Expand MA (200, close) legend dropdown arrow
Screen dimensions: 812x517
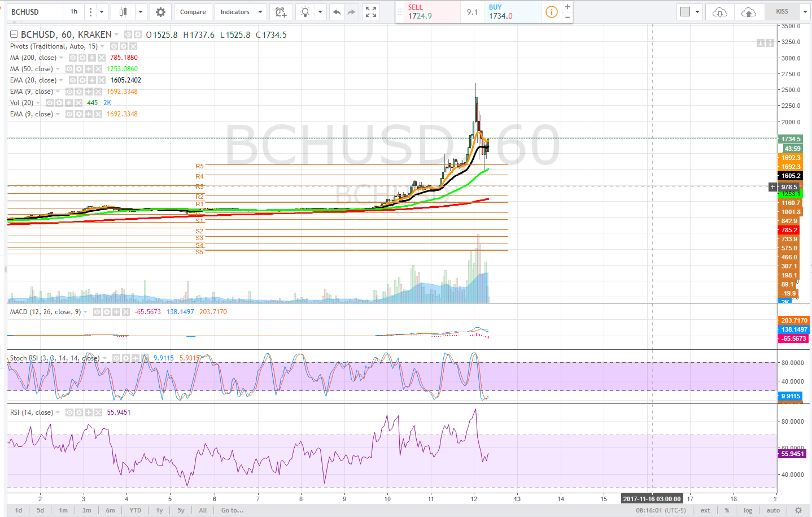[61, 58]
